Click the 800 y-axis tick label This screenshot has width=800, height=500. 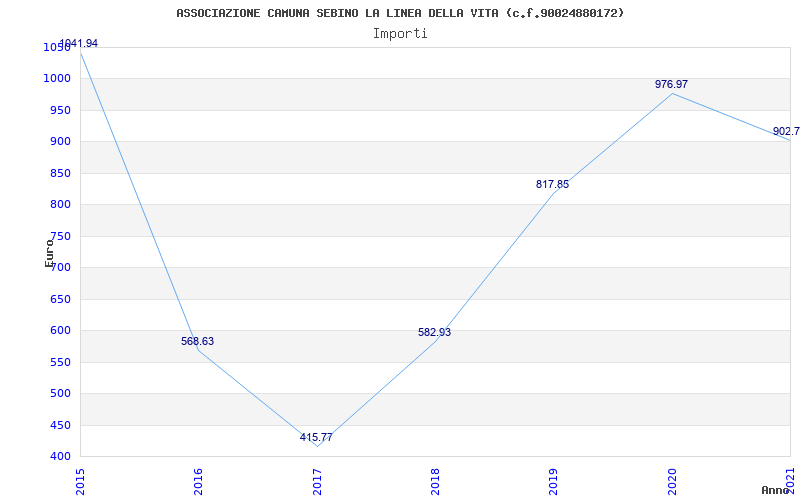click(x=60, y=205)
